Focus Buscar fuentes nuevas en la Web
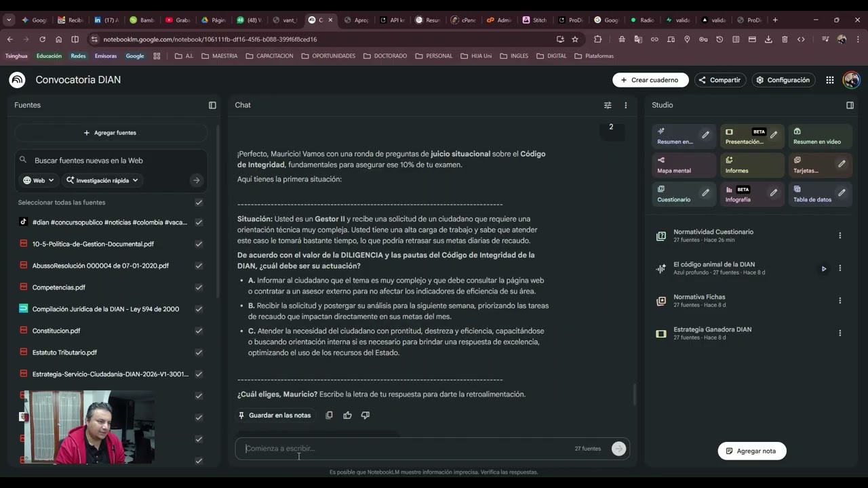Viewport: 868px width, 488px height. click(112, 161)
